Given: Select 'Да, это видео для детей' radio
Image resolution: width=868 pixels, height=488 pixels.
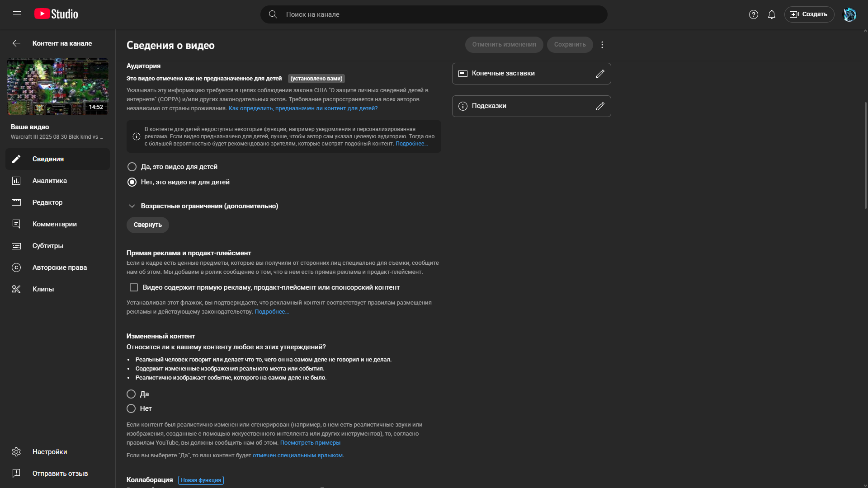Looking at the screenshot, I should [x=132, y=167].
